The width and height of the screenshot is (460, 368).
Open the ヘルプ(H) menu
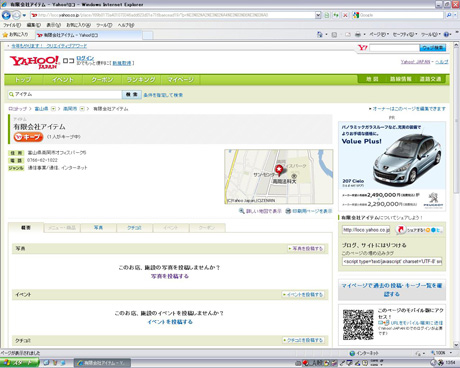point(126,25)
